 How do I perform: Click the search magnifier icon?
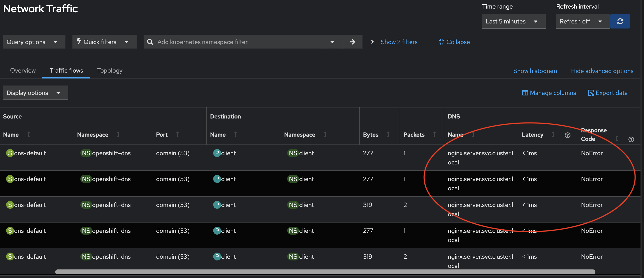click(150, 42)
